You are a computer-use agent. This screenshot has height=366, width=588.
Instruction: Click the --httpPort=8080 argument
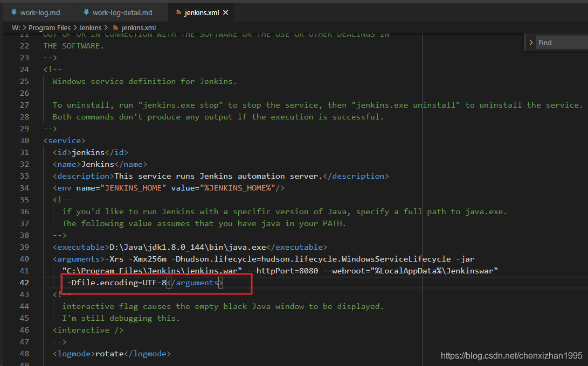click(x=282, y=271)
